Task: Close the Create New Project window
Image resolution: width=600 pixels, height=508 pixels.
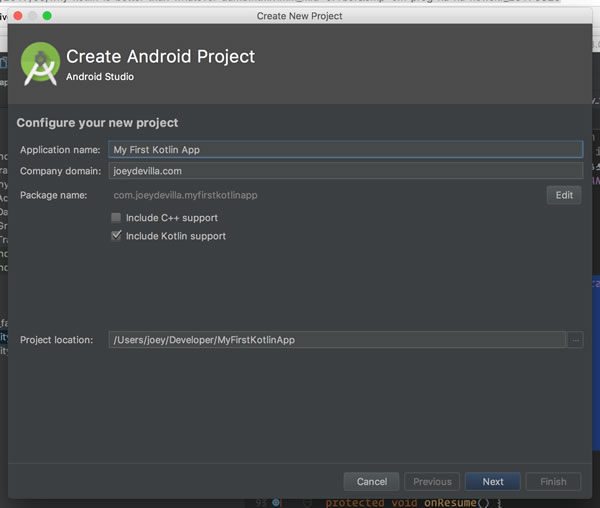Action: click(18, 16)
